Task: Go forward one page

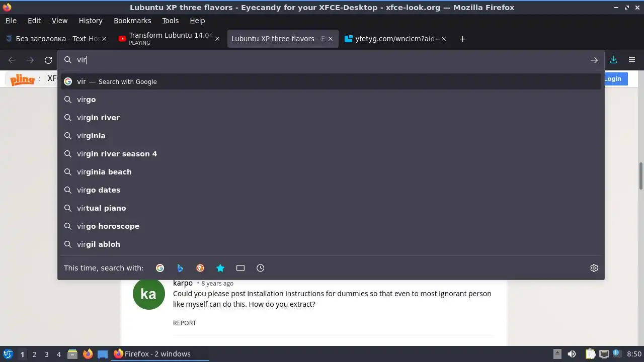Action: [x=30, y=60]
